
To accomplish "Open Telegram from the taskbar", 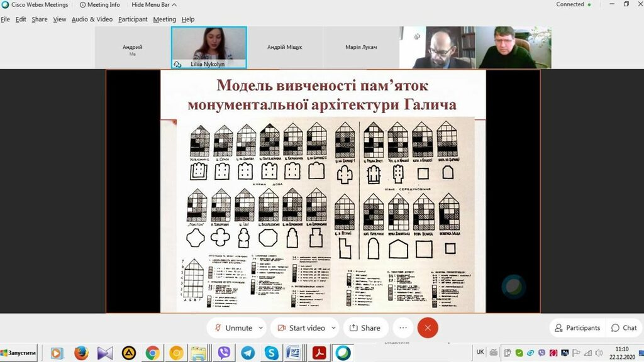I will click(x=248, y=353).
